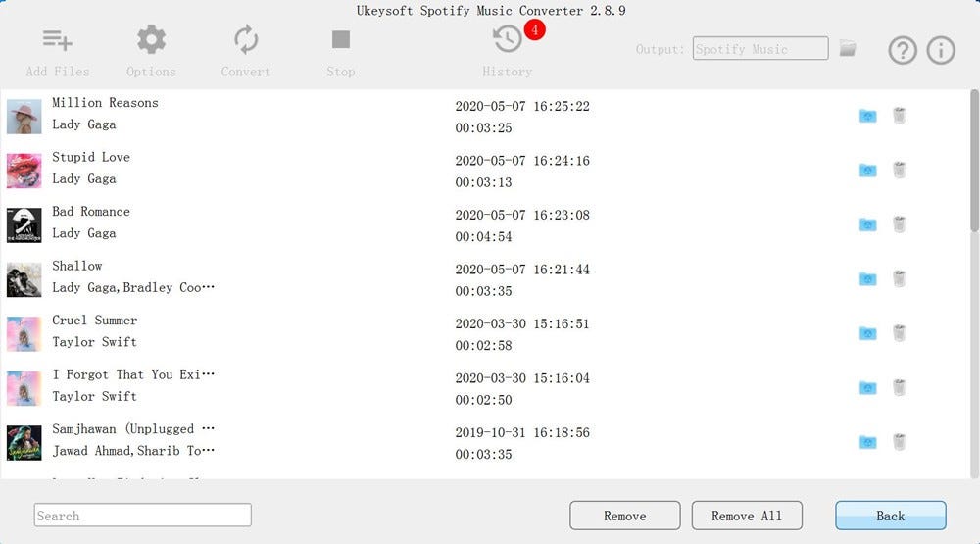Click the Add Files toolbar icon

coord(58,40)
